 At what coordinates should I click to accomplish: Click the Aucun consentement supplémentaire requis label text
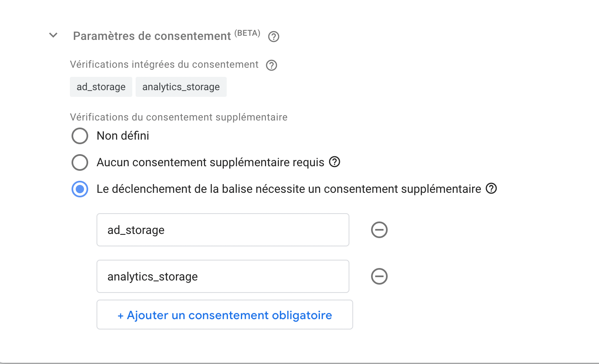click(x=210, y=162)
